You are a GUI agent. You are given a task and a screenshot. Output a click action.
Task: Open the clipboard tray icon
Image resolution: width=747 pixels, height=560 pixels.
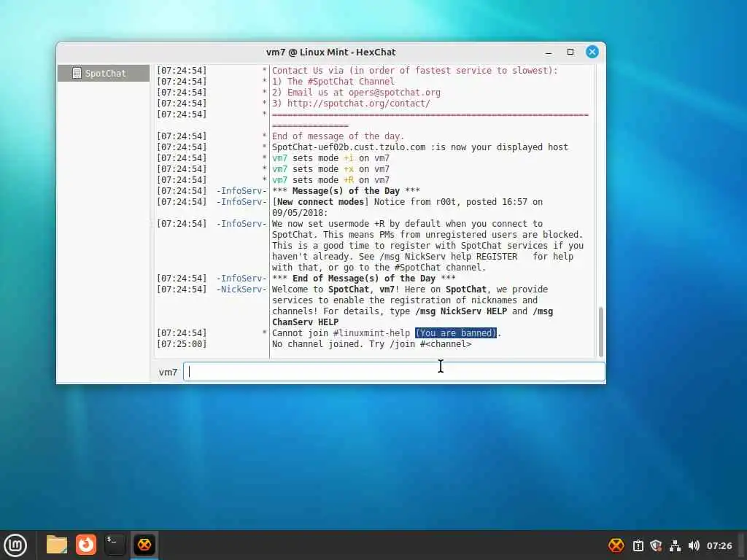[x=638, y=545]
